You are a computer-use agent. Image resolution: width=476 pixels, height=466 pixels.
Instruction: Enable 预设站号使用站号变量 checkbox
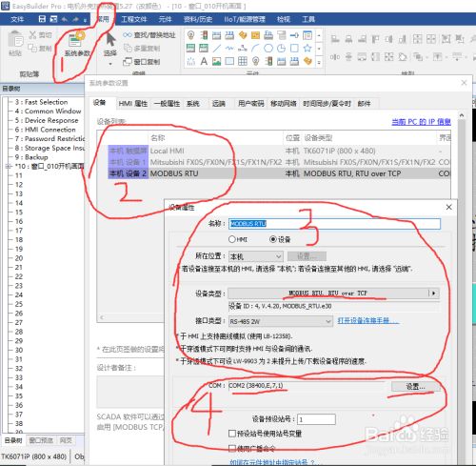[x=232, y=434]
